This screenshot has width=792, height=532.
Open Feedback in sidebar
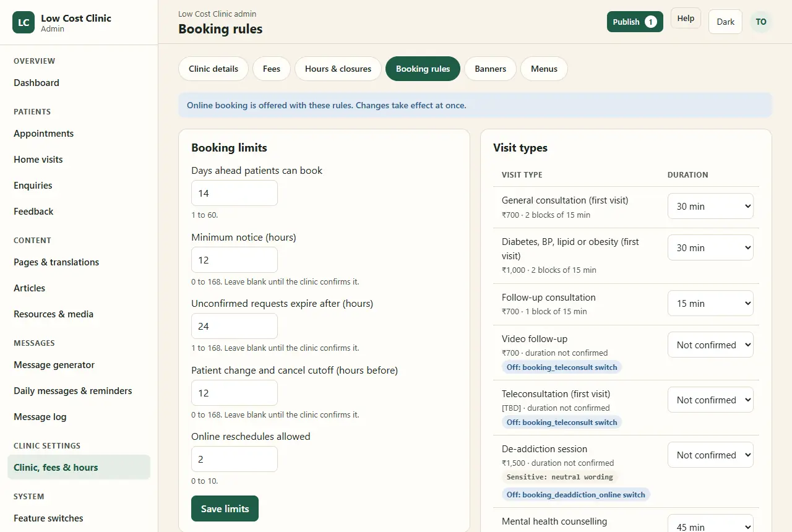pyautogui.click(x=79, y=212)
